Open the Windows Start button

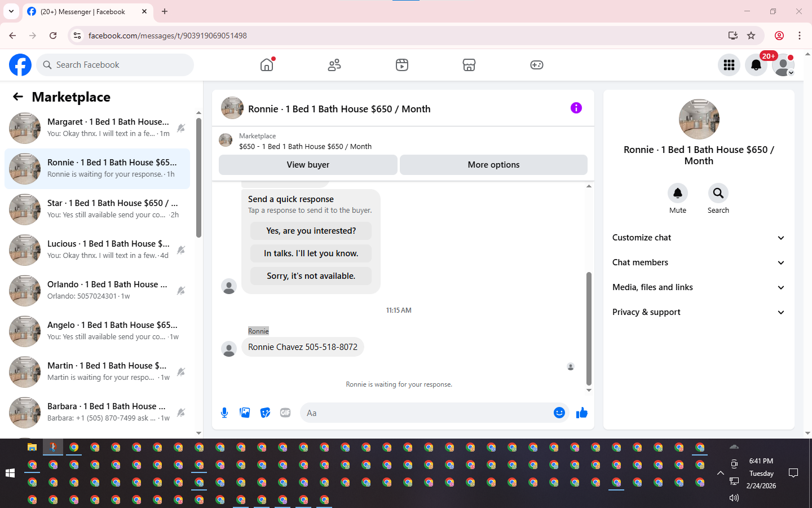[10, 473]
